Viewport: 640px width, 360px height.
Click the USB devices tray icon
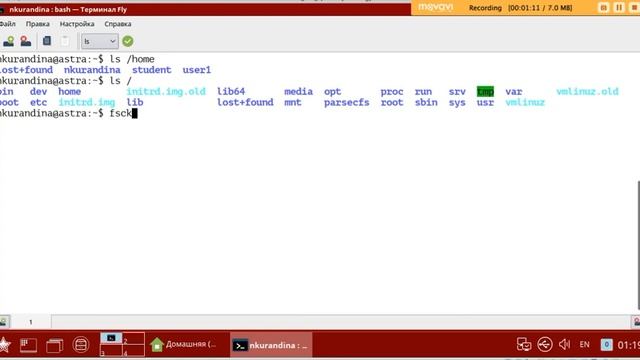point(544,344)
